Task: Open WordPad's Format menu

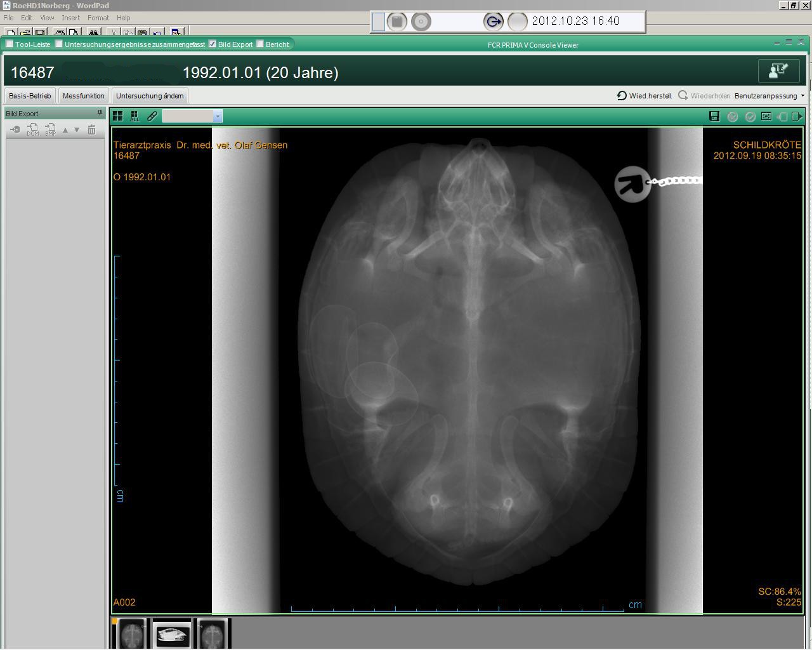Action: pos(98,18)
